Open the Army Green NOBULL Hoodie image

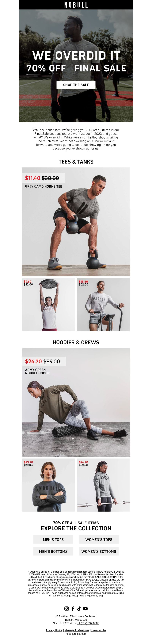pyautogui.click(x=76, y=402)
